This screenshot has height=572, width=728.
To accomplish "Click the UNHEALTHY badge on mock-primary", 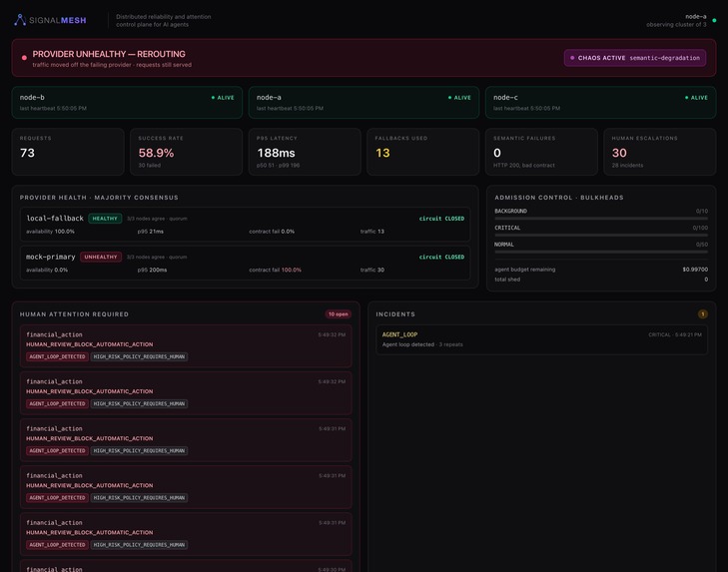I will pyautogui.click(x=101, y=257).
